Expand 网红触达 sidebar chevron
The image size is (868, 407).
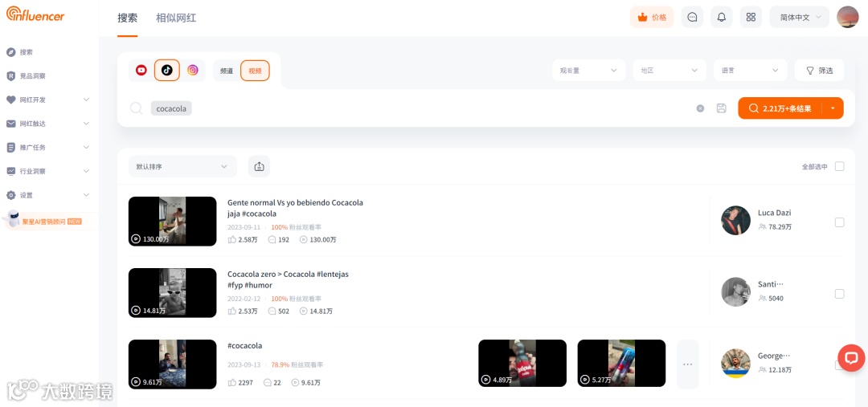point(86,124)
